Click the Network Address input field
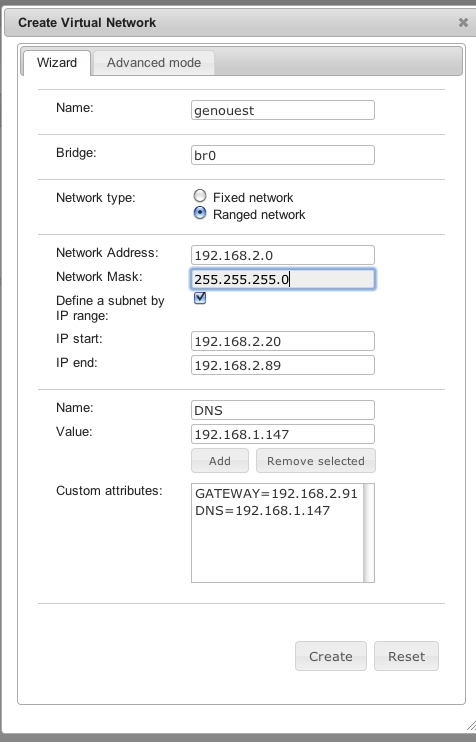476x742 pixels. pos(282,255)
